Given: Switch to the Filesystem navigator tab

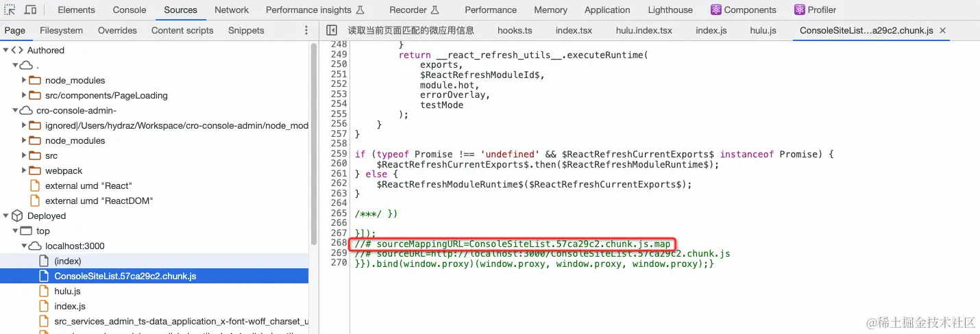Looking at the screenshot, I should [x=61, y=30].
